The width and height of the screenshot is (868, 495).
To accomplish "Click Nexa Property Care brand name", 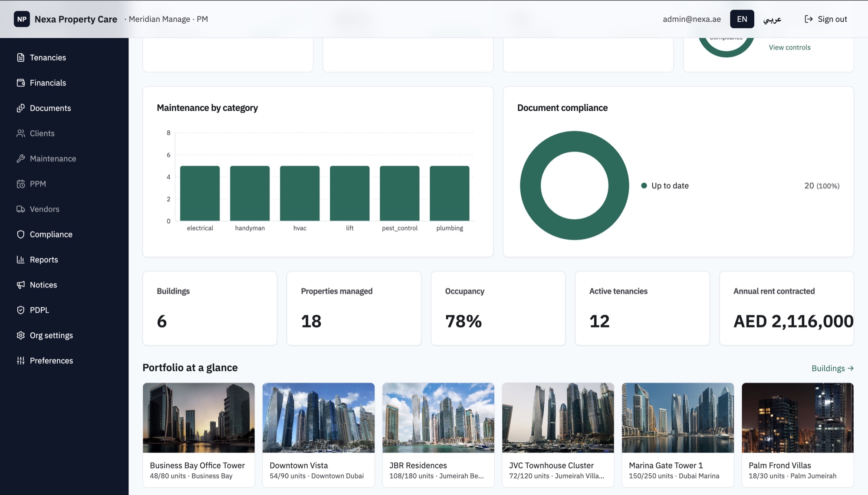I will click(x=76, y=19).
